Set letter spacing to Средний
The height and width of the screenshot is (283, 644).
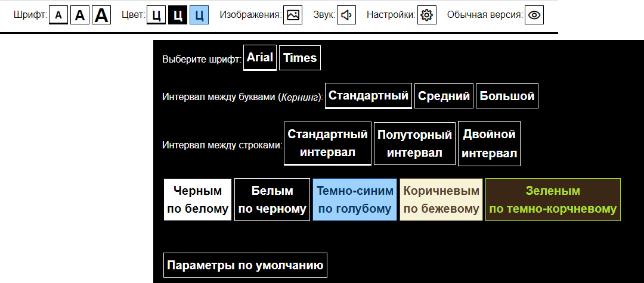(x=444, y=96)
